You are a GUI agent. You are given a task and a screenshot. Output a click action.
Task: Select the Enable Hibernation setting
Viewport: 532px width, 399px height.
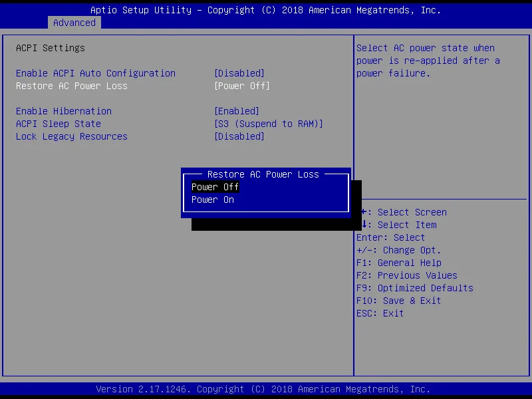pyautogui.click(x=64, y=111)
